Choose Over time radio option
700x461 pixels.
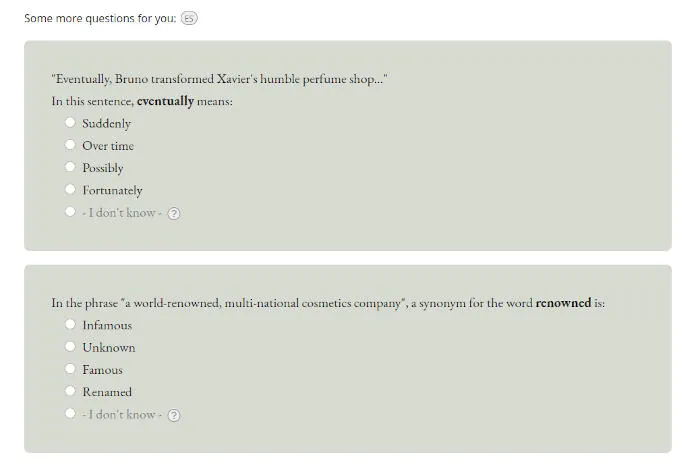point(70,145)
